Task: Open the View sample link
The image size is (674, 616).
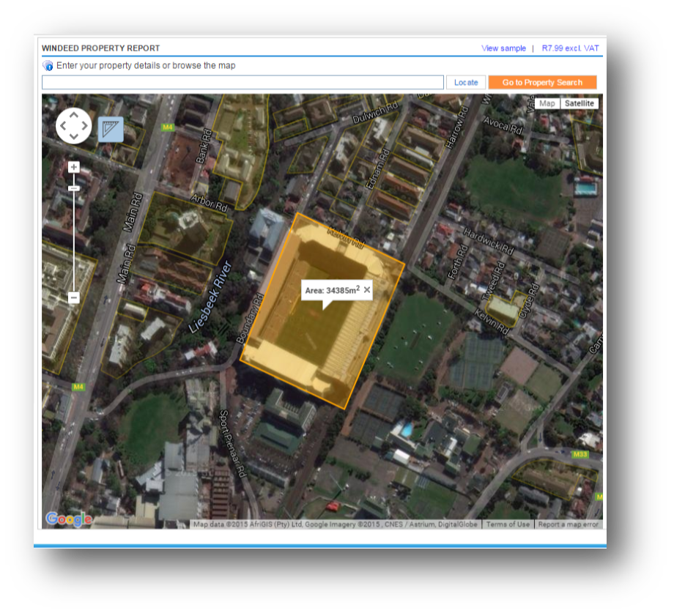Action: [503, 48]
